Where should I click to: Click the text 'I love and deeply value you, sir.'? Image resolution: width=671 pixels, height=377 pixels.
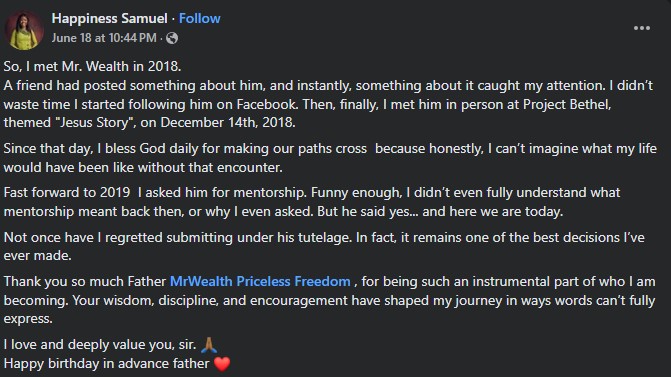click(100, 345)
